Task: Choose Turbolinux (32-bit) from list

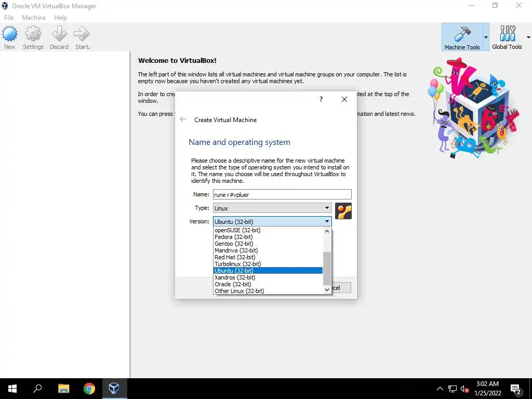Action: click(x=268, y=264)
